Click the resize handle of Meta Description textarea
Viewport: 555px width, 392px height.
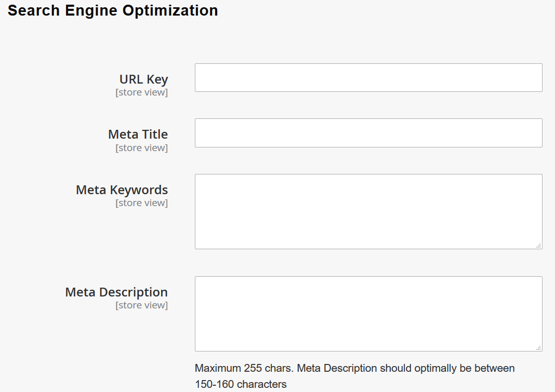(538, 347)
